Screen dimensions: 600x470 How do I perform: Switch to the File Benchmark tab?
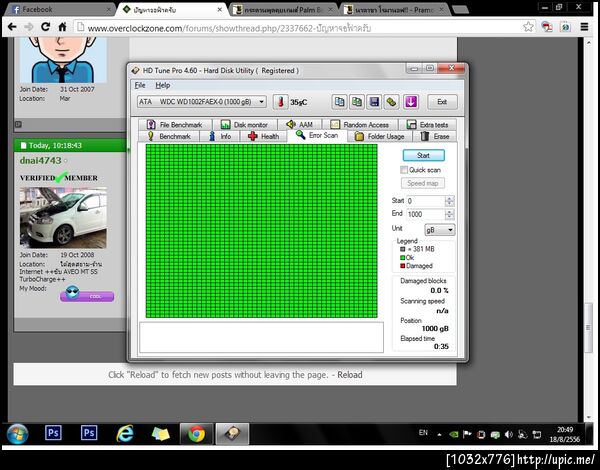(174, 124)
